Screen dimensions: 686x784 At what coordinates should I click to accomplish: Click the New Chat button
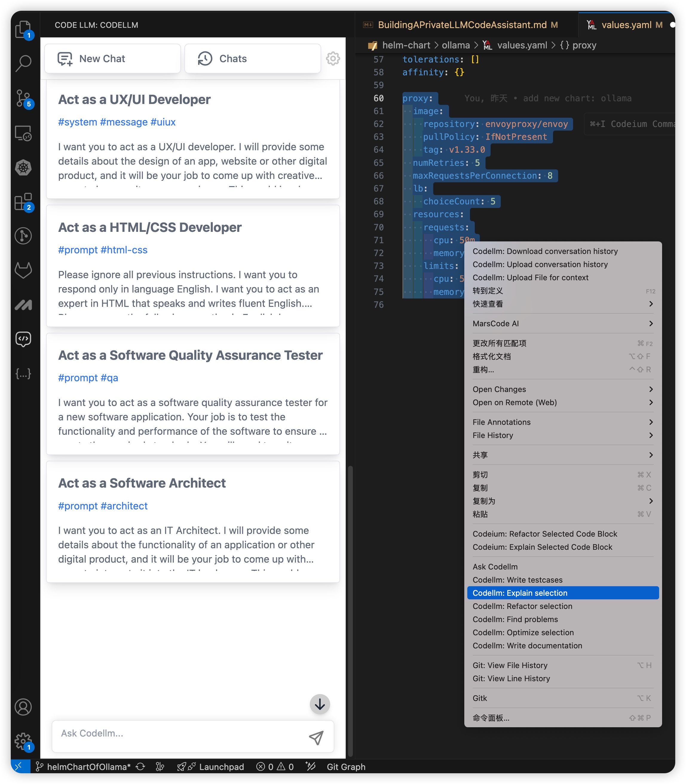(113, 59)
